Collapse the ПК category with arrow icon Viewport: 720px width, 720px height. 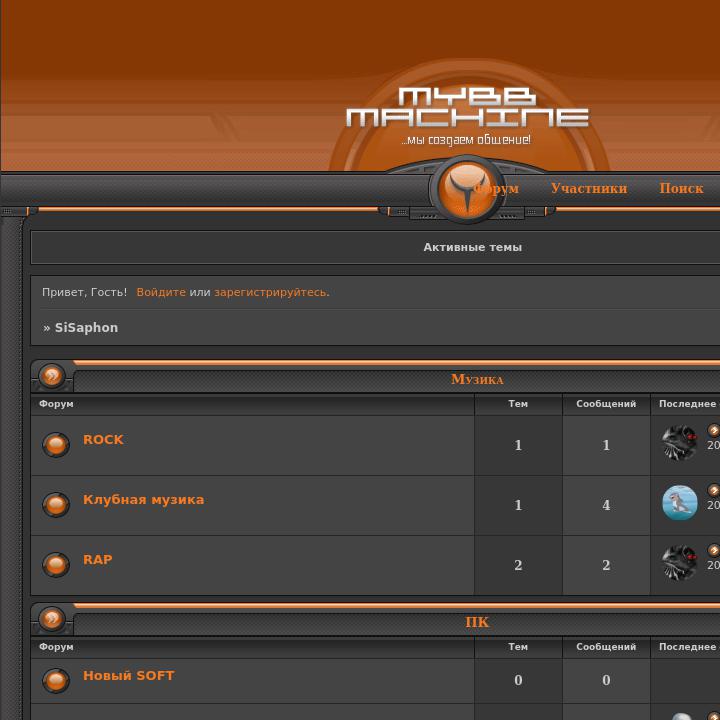[52, 619]
